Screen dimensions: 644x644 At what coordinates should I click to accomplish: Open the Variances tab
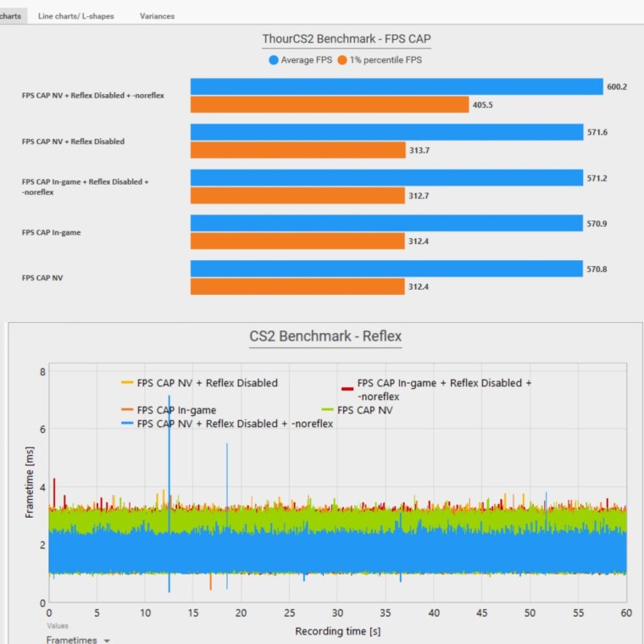click(x=157, y=16)
